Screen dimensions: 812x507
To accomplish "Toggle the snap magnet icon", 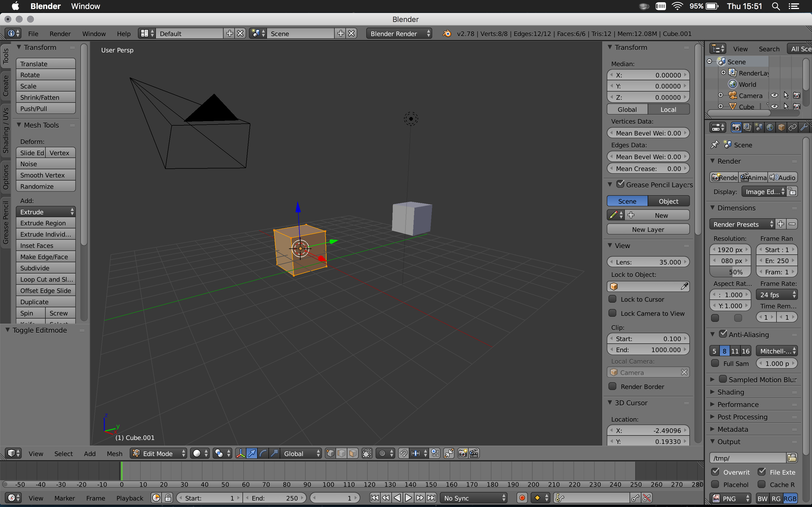I will pyautogui.click(x=403, y=453).
